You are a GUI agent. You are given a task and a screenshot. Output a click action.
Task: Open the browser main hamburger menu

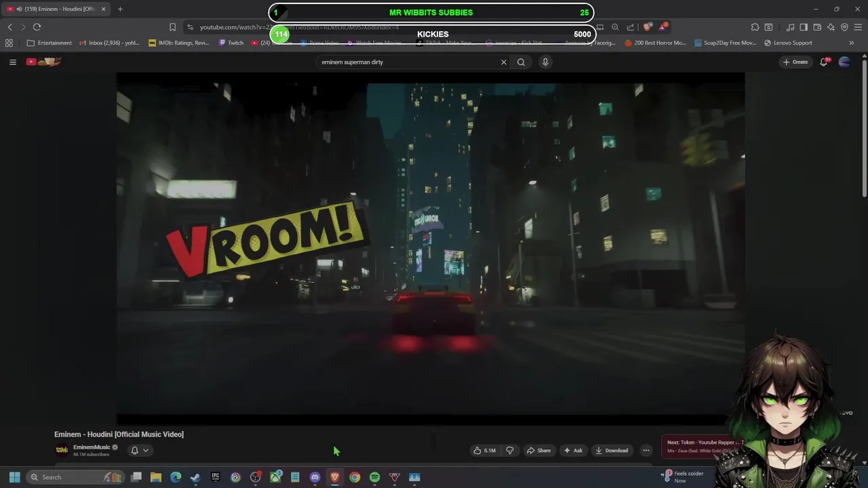coord(858,27)
